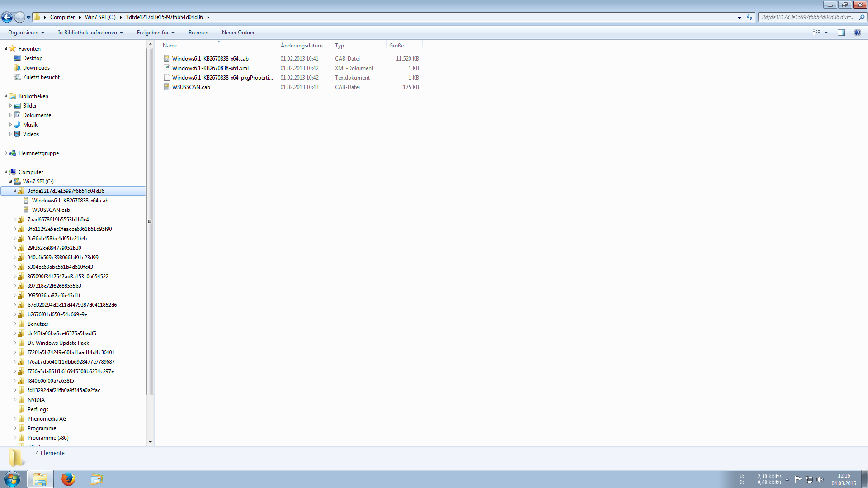Select WSUSSCAN.cab in the navigation tree
Screen dimensions: 868x488
coord(51,210)
